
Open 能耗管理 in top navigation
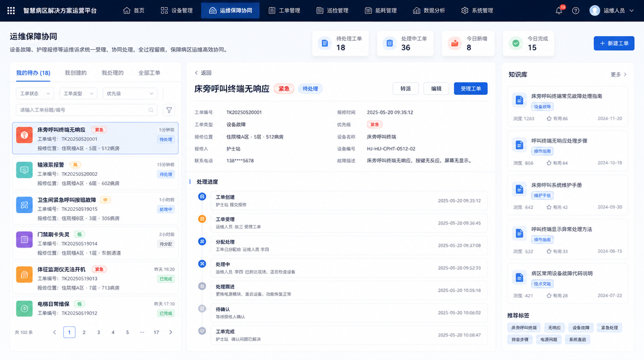[381, 11]
